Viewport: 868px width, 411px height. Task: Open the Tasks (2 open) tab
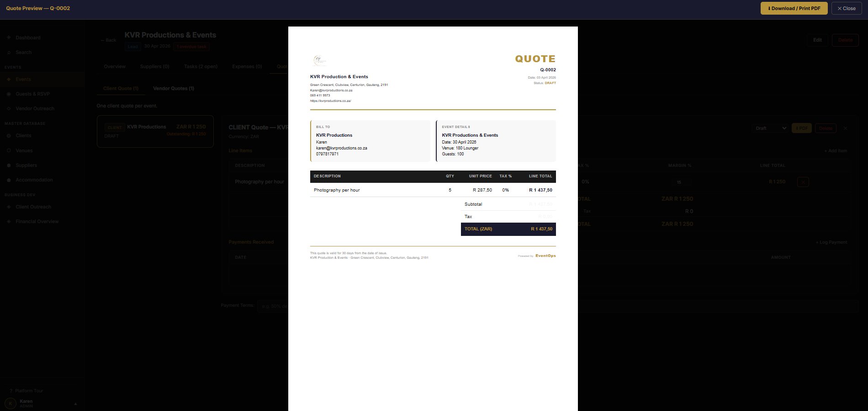coord(201,67)
